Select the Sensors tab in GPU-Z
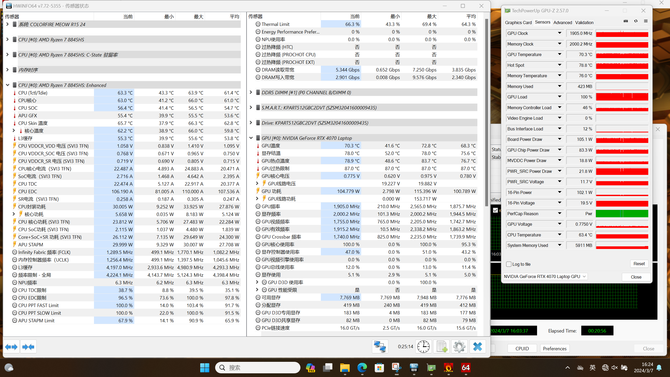This screenshot has width=670, height=377. [542, 22]
